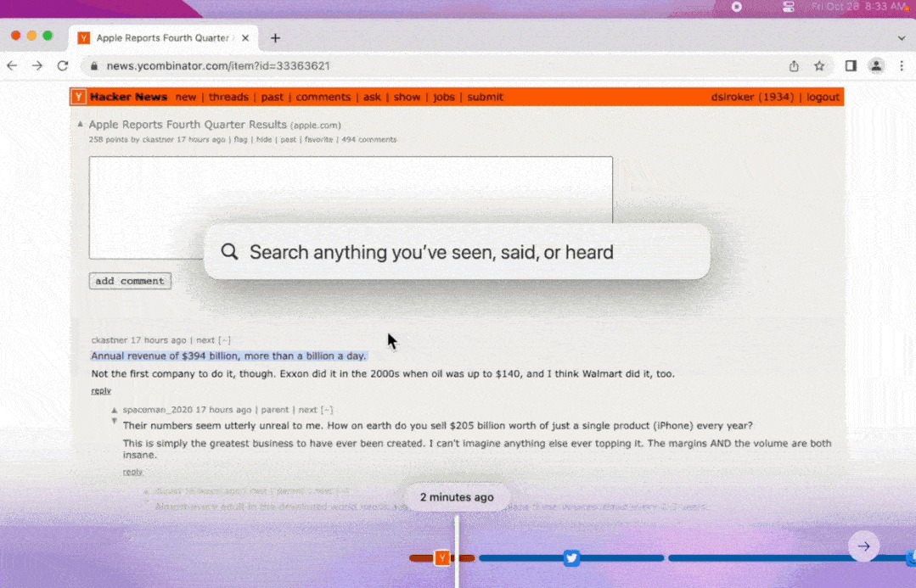The width and height of the screenshot is (916, 588).
Task: Focus the 'Search anything you've seen' field
Action: (457, 252)
